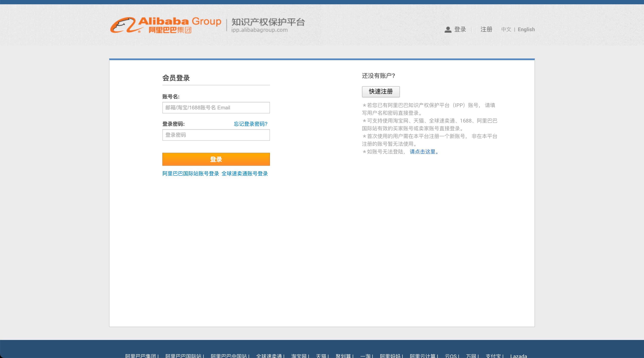Open footer link 阿里妈妈
Screen dimensions: 644x358
pos(390,356)
